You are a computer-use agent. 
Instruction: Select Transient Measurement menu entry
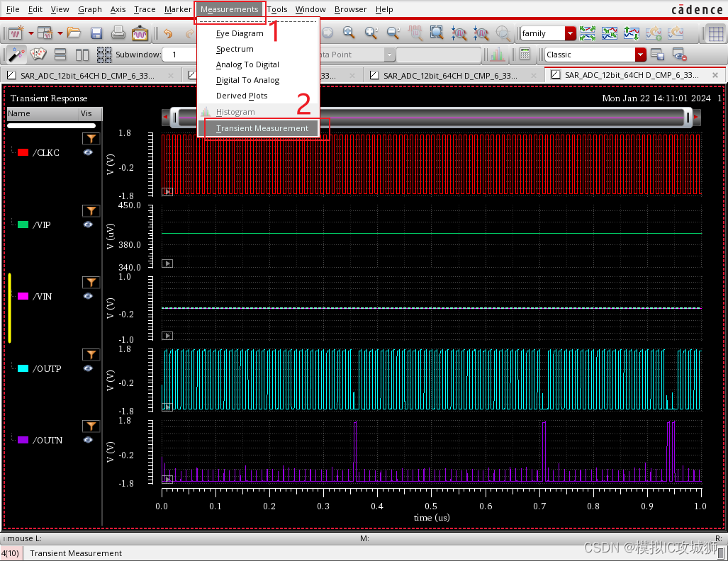pyautogui.click(x=258, y=128)
